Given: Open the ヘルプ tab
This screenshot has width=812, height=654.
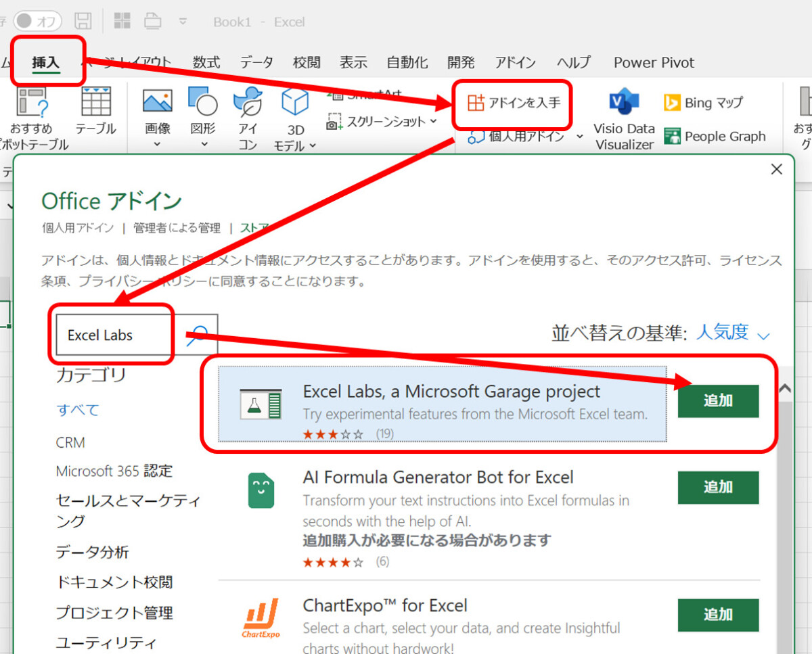Looking at the screenshot, I should [x=574, y=62].
